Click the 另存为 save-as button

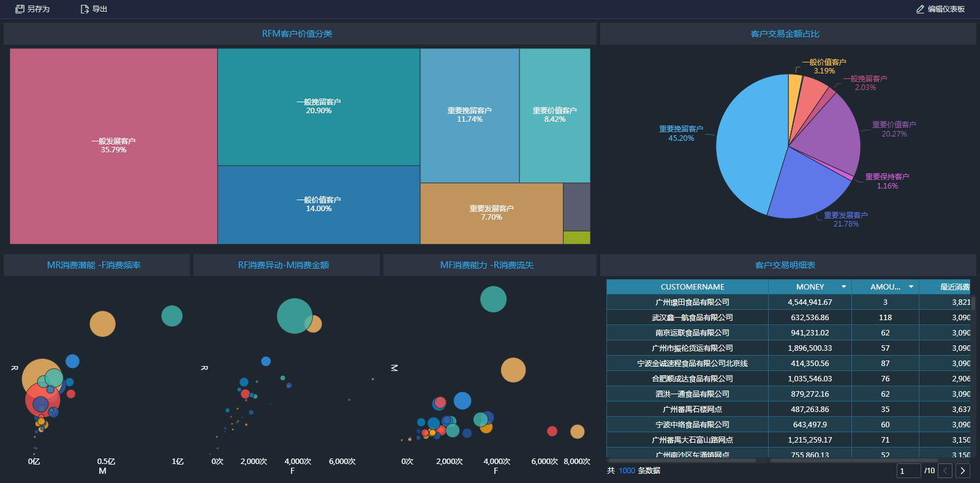[x=32, y=9]
